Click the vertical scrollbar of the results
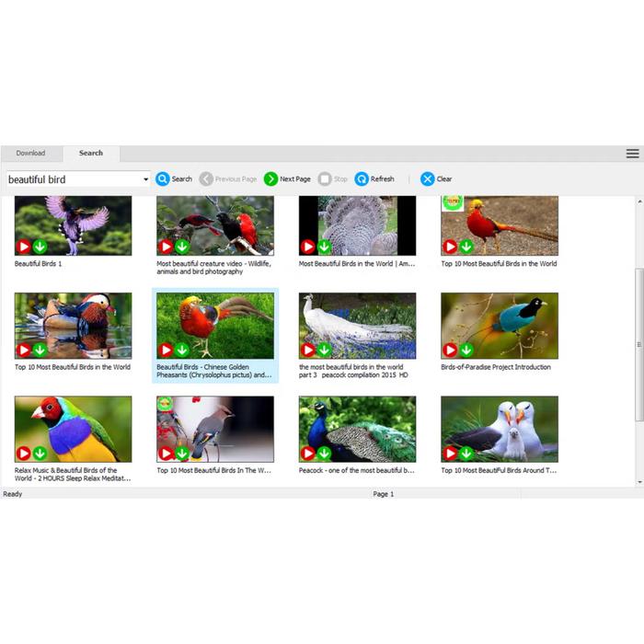644x644 pixels. 638,345
